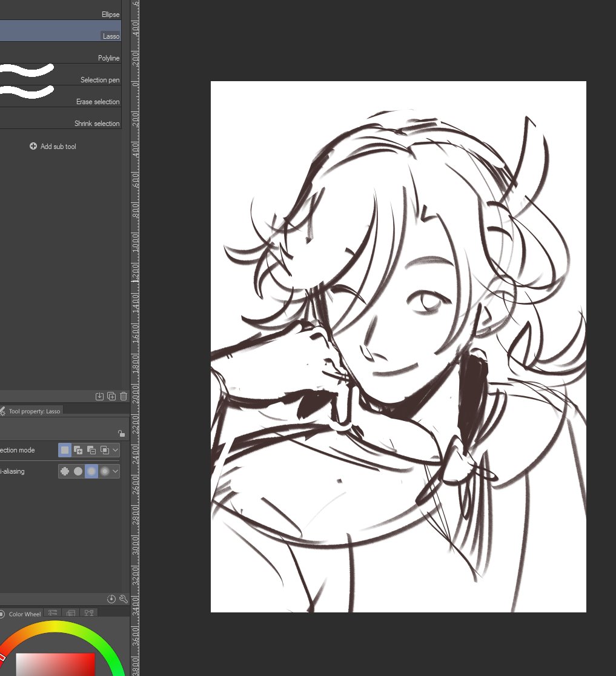
Task: Expand the Anti-aliasing dropdown arrow
Action: click(116, 471)
